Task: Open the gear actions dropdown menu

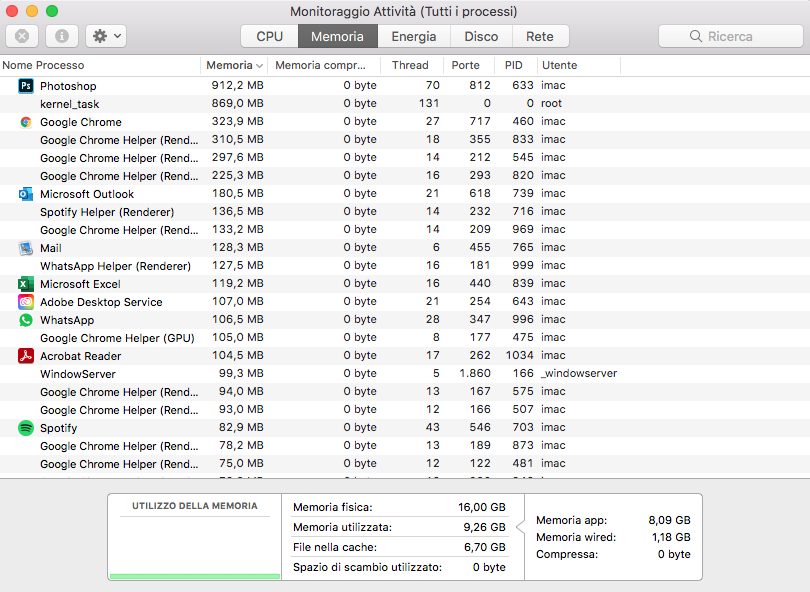Action: coord(106,36)
